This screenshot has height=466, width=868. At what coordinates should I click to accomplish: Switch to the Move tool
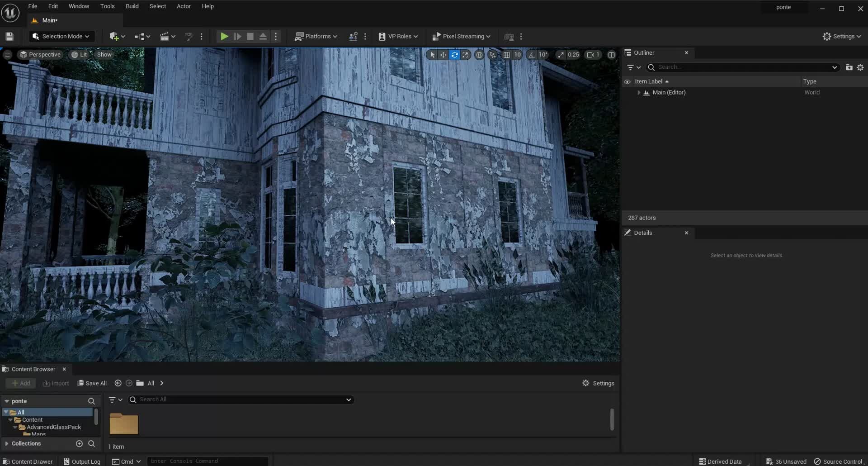[443, 54]
